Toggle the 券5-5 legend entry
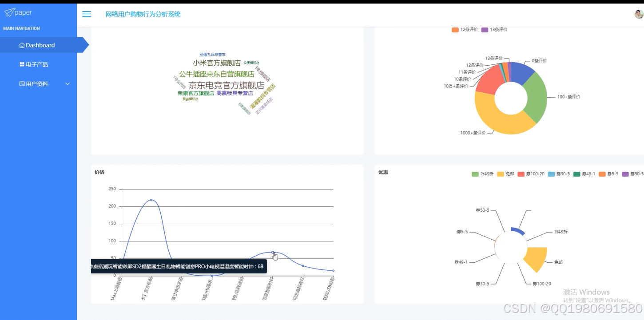 coord(608,174)
